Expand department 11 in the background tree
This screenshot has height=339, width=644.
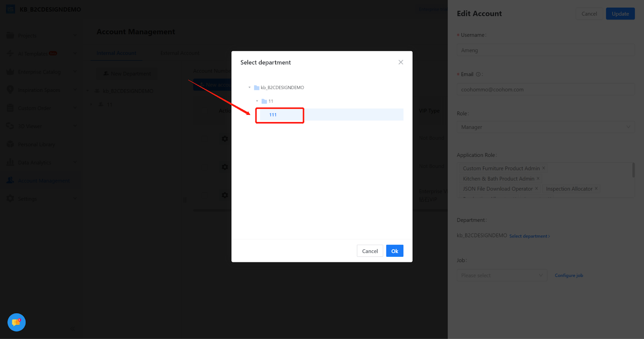click(x=91, y=104)
